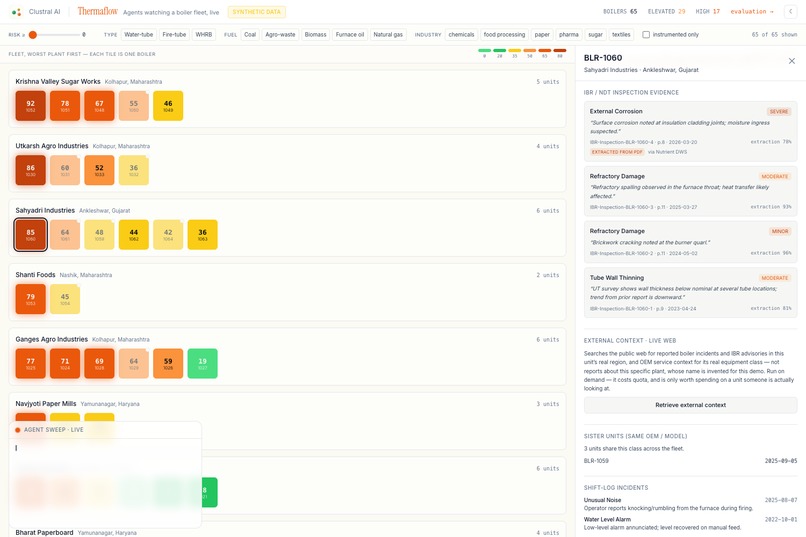Screen dimensions: 806x537
Task: Select Ganges Agro green tile scoring 19
Action: (203, 363)
